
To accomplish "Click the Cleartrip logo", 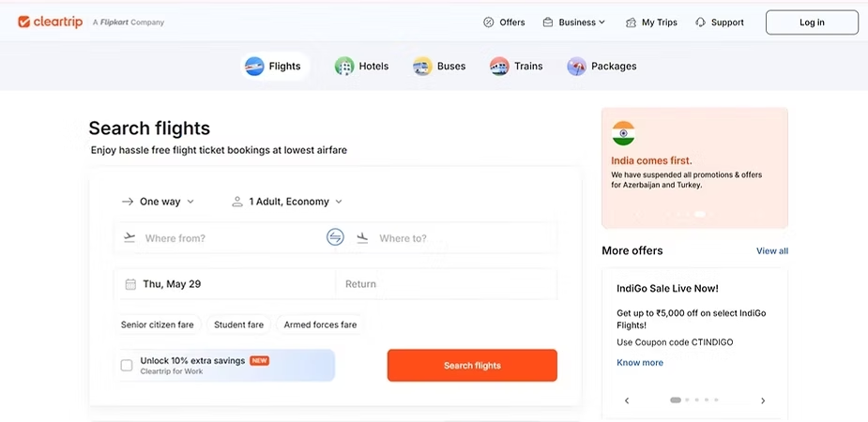I will (51, 23).
